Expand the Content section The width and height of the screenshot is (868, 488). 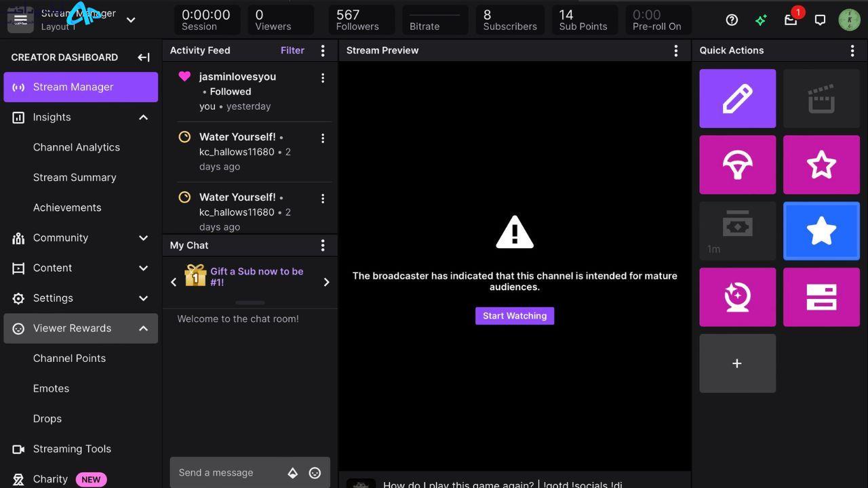click(x=81, y=268)
